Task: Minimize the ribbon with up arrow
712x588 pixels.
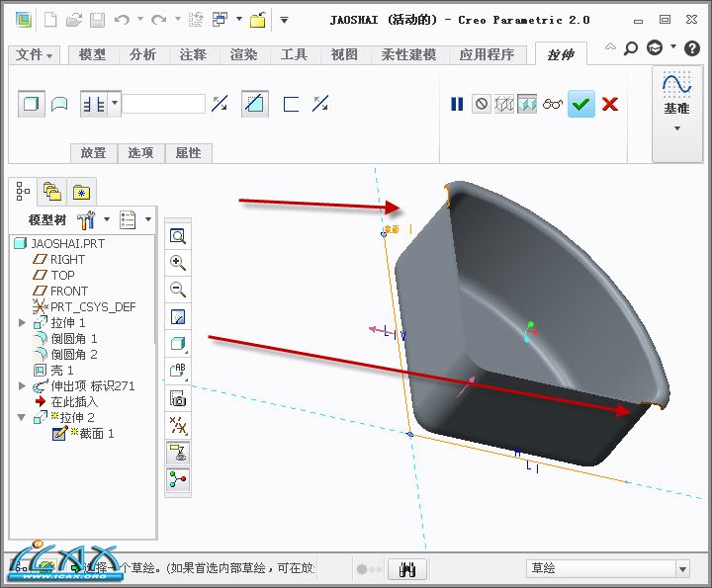Action: pyautogui.click(x=611, y=46)
